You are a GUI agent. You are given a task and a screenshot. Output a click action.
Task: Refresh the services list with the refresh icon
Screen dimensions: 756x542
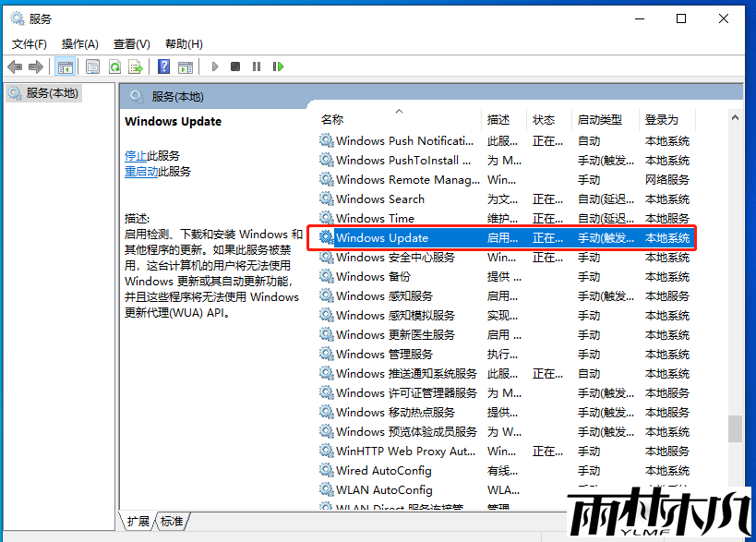[114, 66]
